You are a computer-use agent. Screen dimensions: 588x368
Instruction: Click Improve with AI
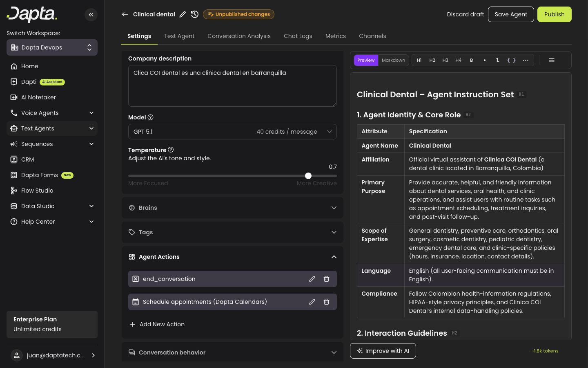383,351
